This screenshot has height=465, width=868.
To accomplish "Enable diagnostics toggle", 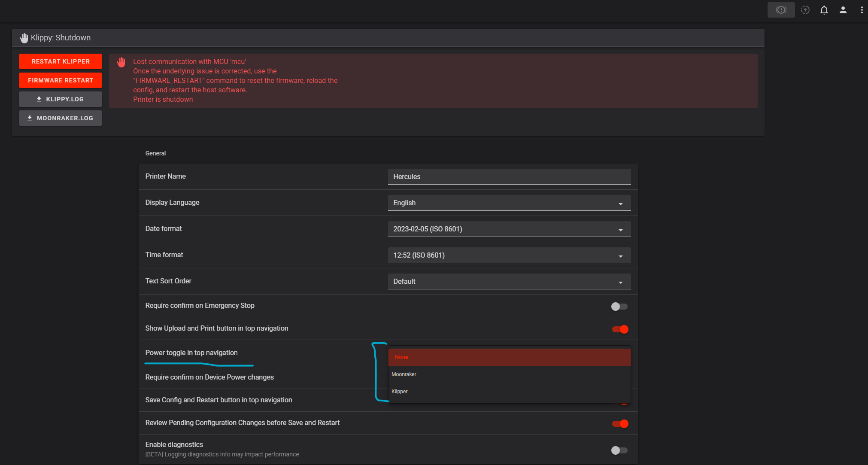I will [619, 450].
